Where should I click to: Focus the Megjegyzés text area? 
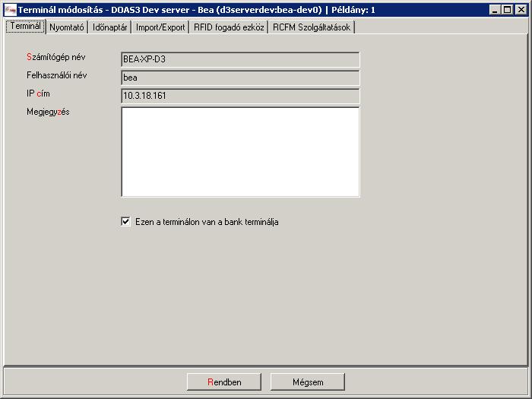pos(240,152)
